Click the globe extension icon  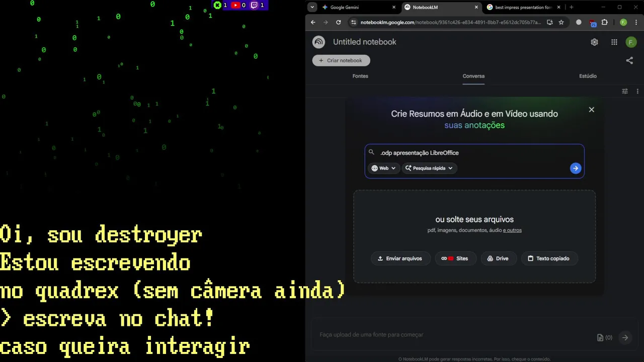click(579, 22)
